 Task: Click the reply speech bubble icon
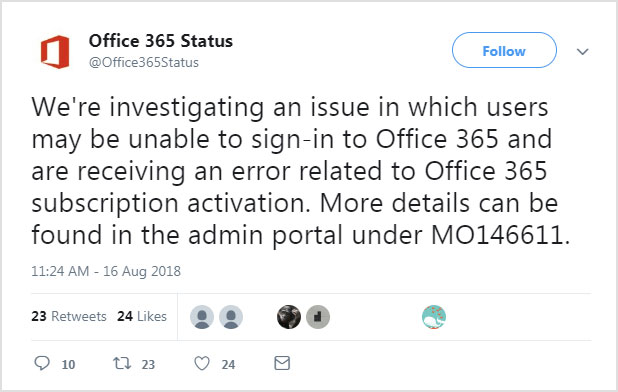coord(42,363)
